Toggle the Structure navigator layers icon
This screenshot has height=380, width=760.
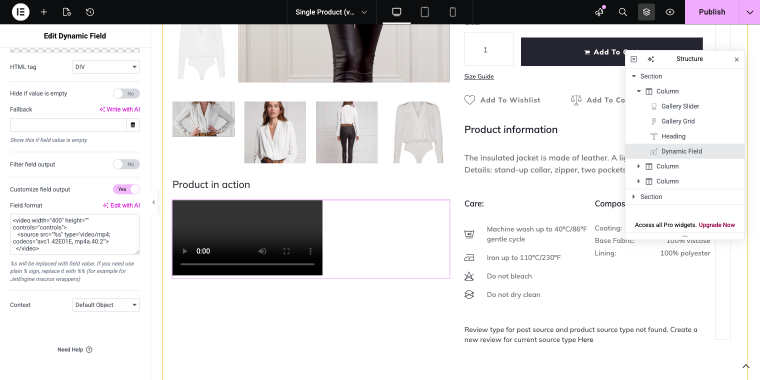tap(646, 12)
